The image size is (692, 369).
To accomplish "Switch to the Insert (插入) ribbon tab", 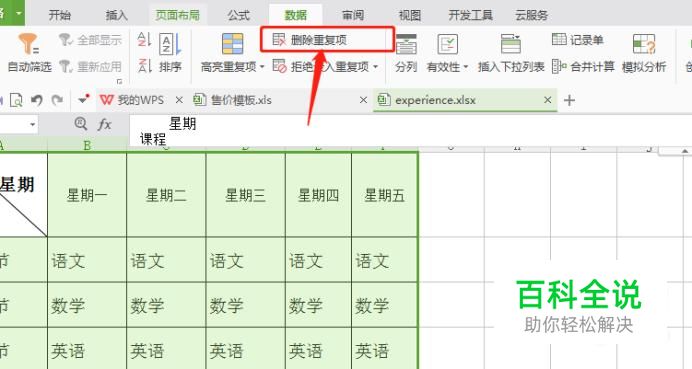I will coord(117,15).
